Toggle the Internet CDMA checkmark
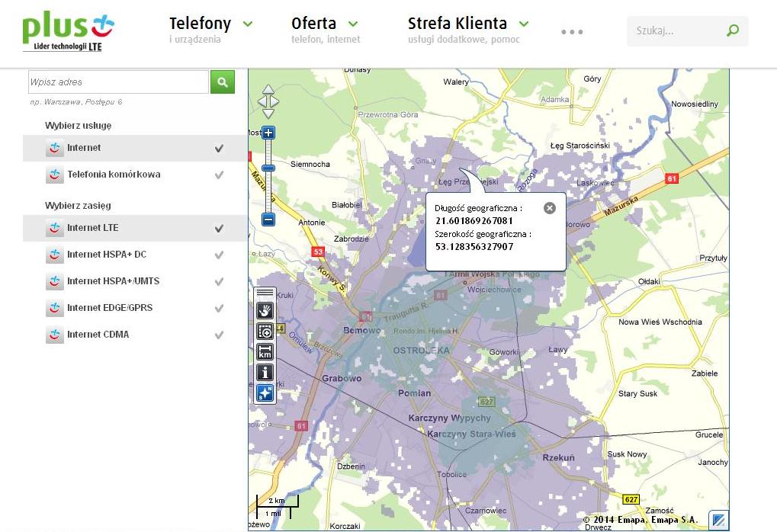Image resolution: width=777 pixels, height=532 pixels. (219, 335)
